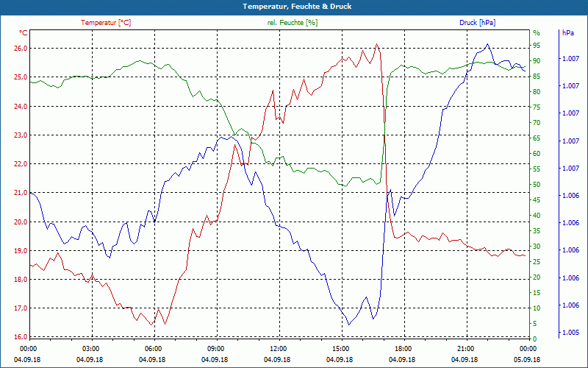Click the '16,0' temperature axis value
588x368 pixels.
pos(21,337)
